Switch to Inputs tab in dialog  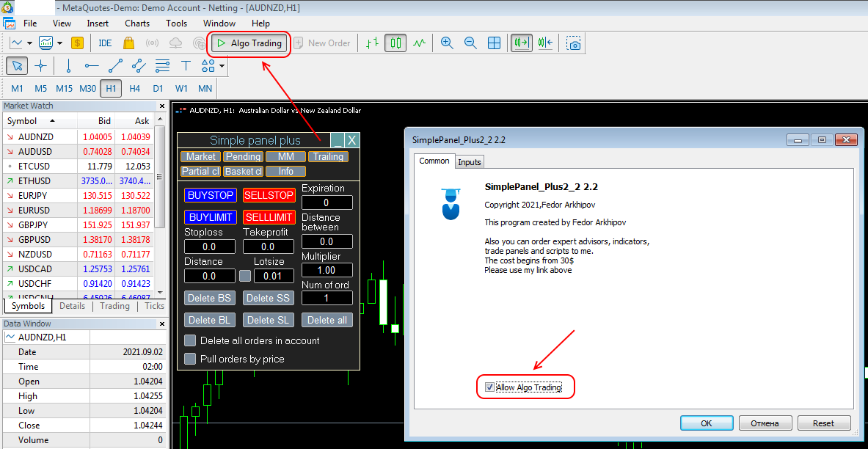tap(470, 161)
